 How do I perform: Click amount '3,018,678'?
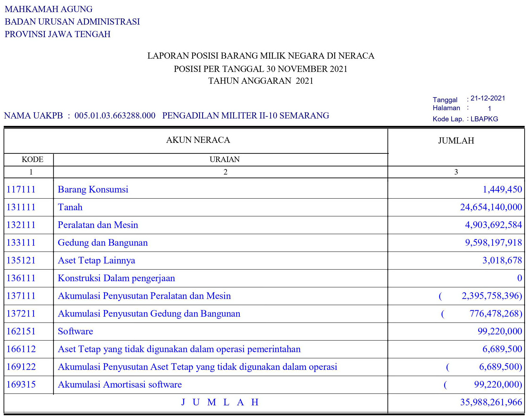(502, 260)
